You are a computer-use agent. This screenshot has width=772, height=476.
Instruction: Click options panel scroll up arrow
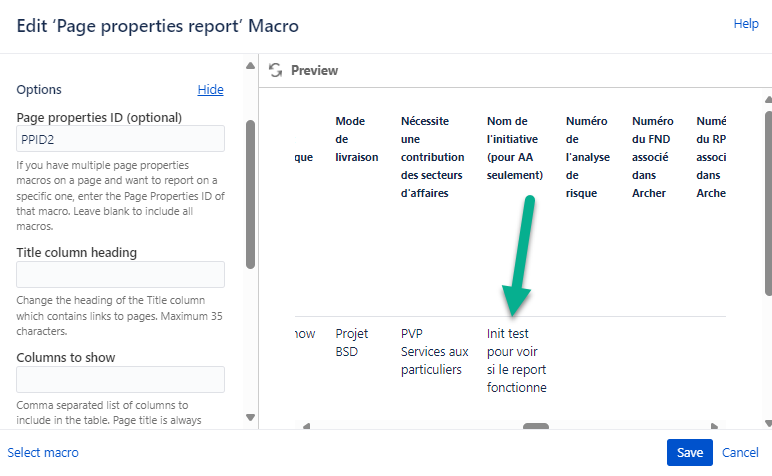(250, 65)
